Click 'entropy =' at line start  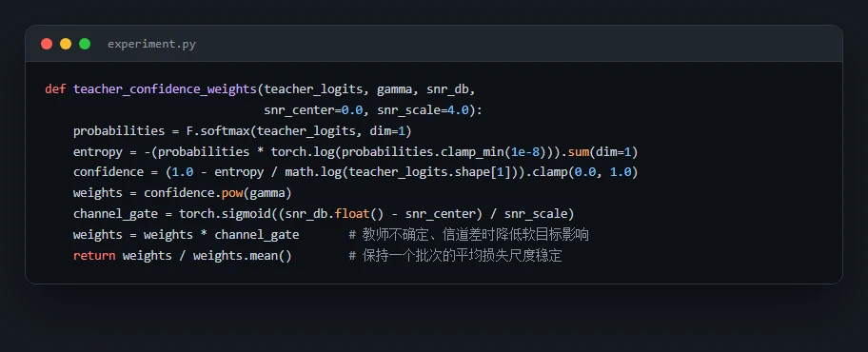(x=105, y=151)
